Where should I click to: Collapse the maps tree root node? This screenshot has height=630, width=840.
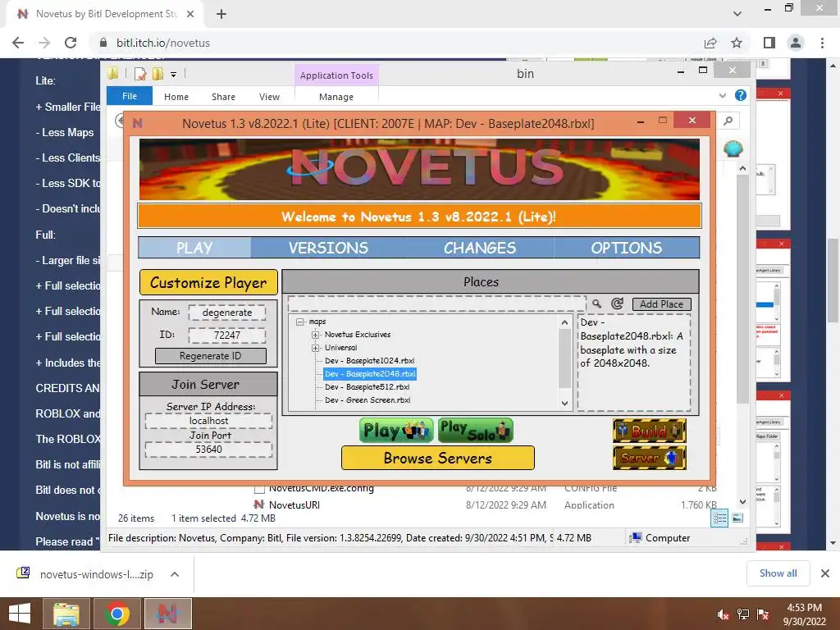click(300, 322)
